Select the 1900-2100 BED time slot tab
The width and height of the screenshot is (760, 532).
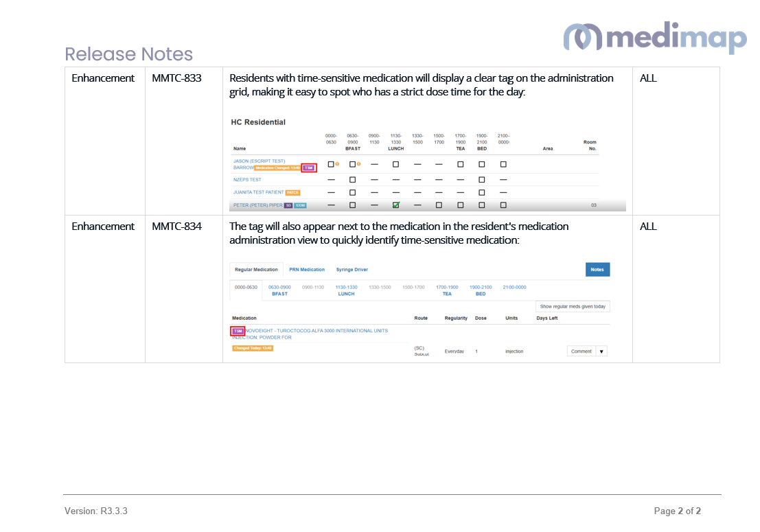(481, 290)
